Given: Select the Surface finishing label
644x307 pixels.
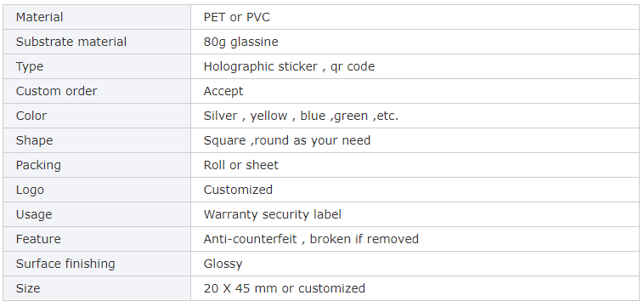Looking at the screenshot, I should tap(65, 264).
